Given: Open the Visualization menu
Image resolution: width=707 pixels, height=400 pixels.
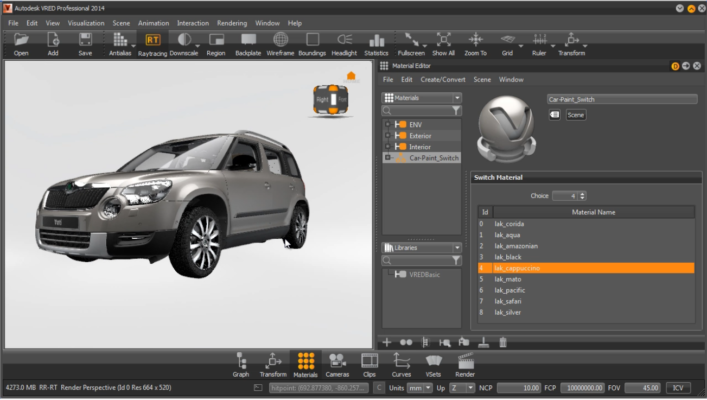Looking at the screenshot, I should click(86, 23).
